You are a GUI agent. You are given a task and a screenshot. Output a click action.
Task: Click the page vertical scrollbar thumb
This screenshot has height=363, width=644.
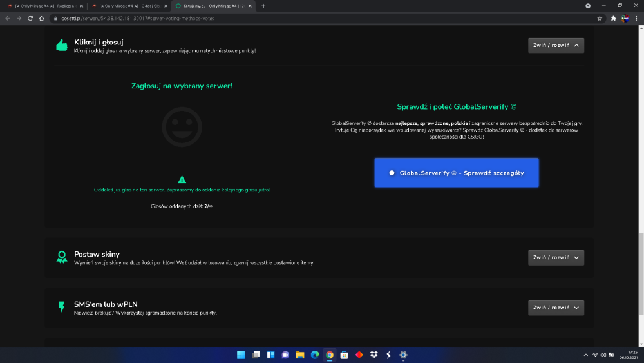pyautogui.click(x=641, y=274)
